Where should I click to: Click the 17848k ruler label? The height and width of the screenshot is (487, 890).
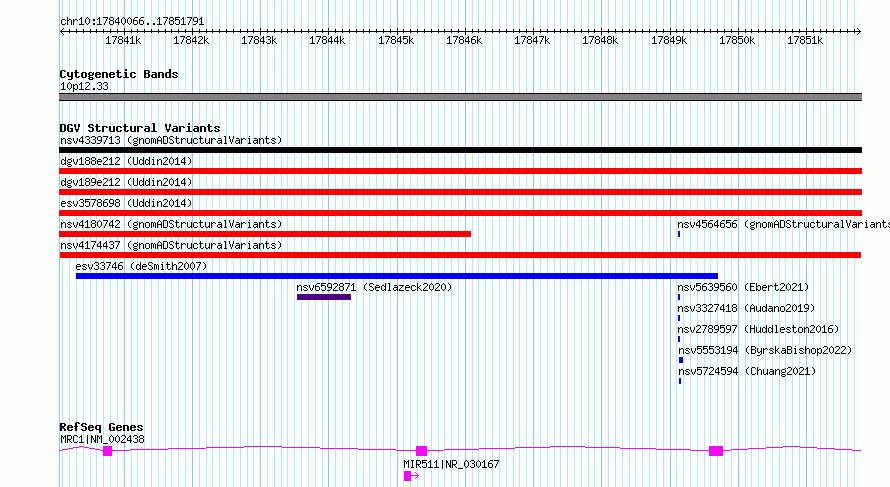click(601, 40)
